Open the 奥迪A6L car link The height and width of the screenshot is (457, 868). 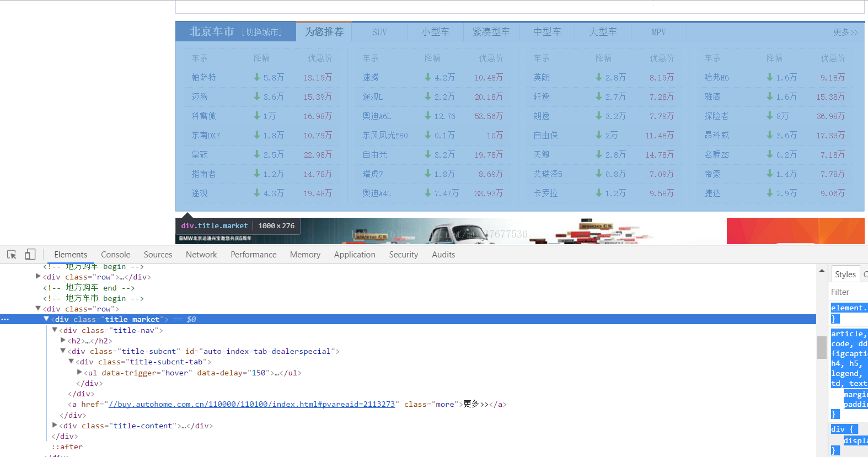pyautogui.click(x=377, y=116)
